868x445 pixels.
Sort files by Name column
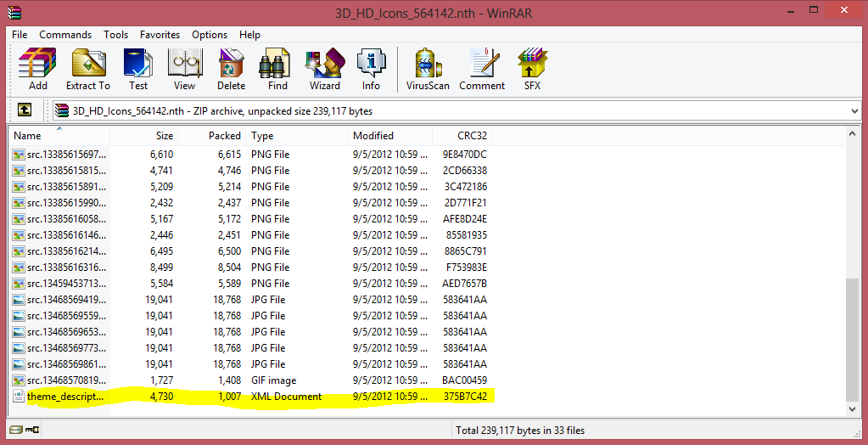tap(59, 135)
